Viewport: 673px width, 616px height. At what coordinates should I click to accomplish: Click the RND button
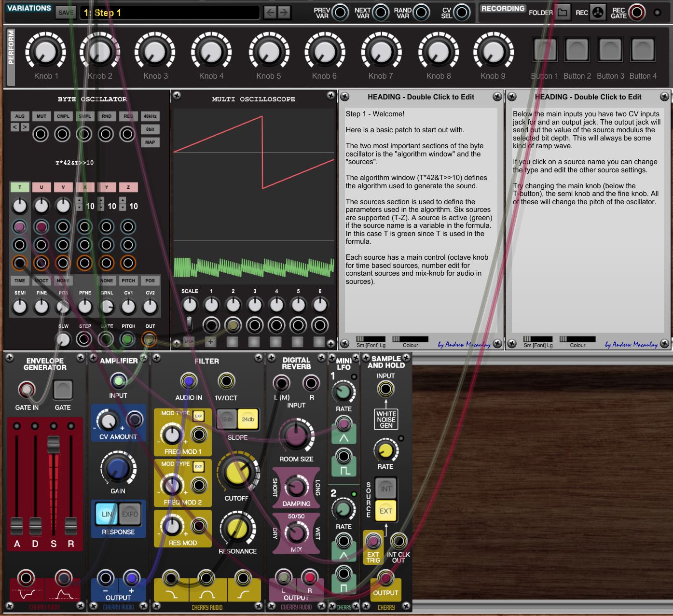tap(107, 116)
